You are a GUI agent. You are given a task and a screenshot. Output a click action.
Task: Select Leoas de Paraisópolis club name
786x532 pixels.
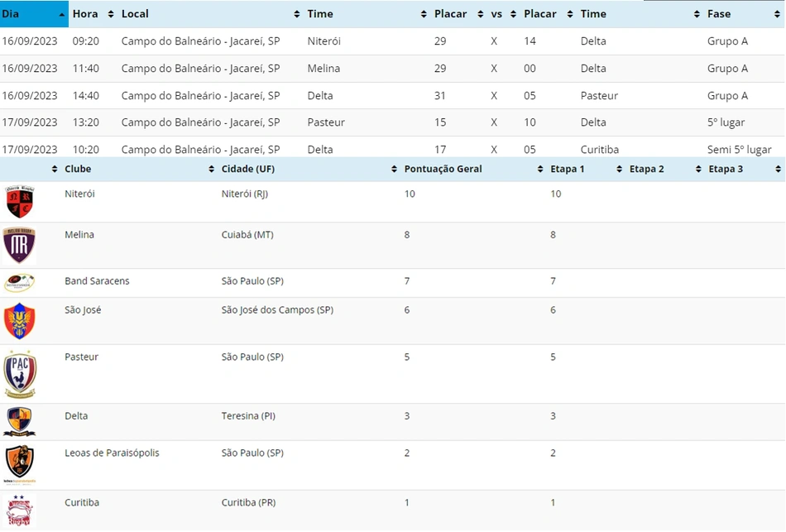pyautogui.click(x=112, y=453)
